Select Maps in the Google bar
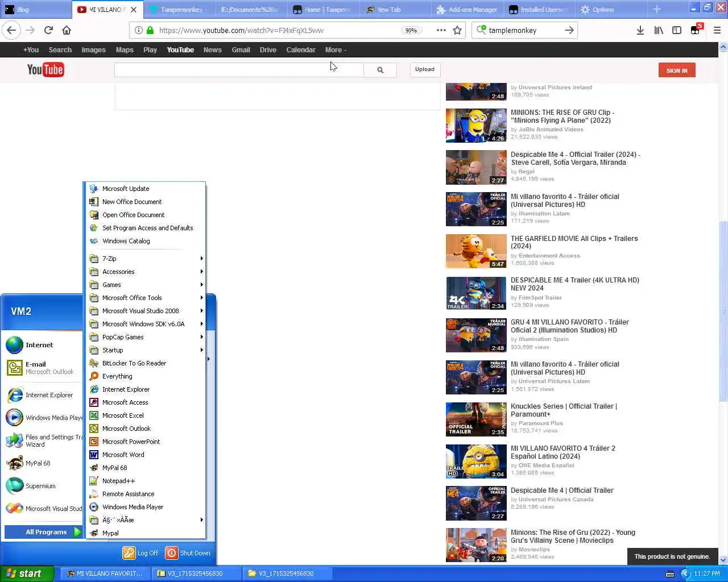 [x=125, y=50]
